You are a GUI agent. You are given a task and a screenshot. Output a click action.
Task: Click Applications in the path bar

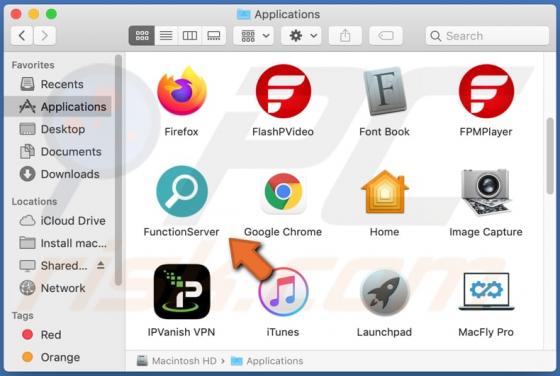click(267, 361)
